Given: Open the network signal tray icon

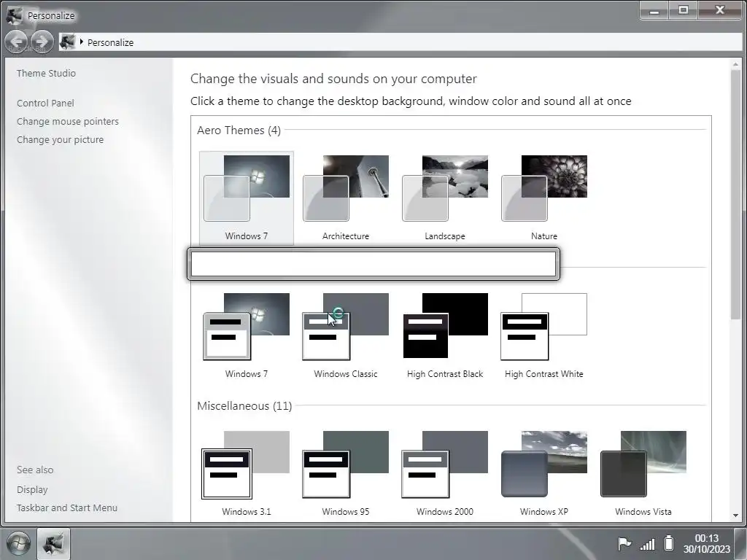Looking at the screenshot, I should (x=648, y=543).
